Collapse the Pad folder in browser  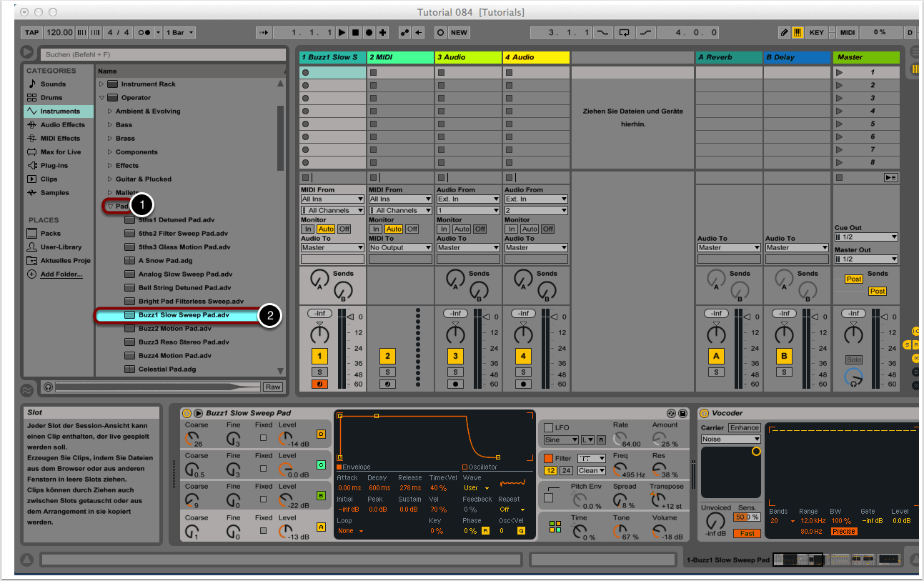tap(110, 207)
